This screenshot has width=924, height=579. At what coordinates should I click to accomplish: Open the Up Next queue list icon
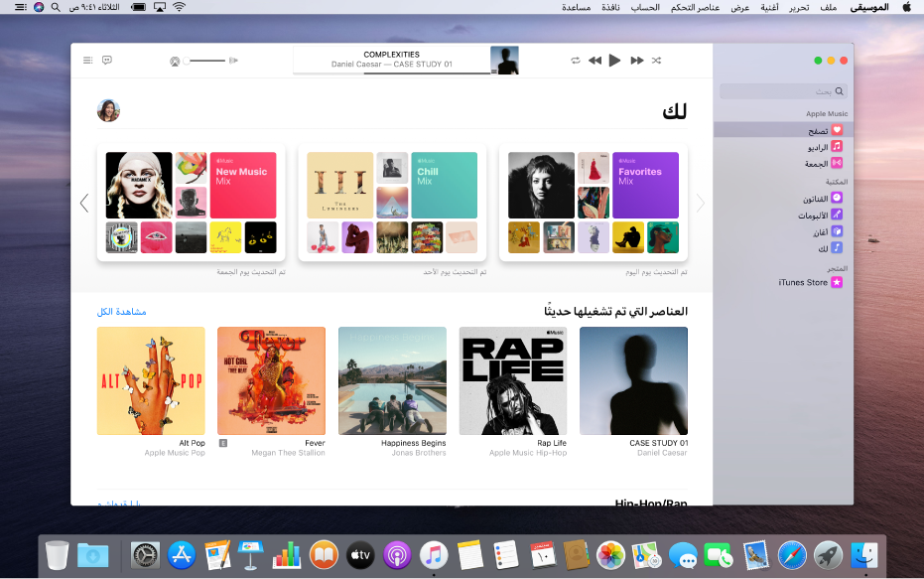tap(87, 60)
